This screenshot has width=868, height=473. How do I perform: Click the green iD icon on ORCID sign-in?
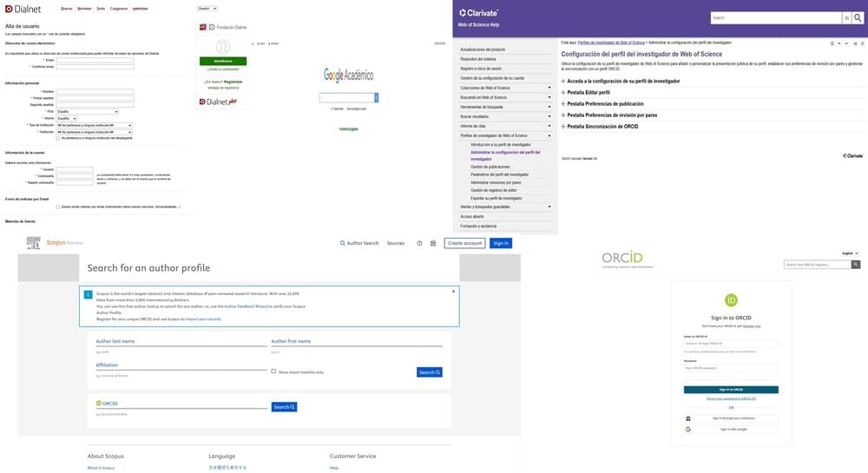coord(731,299)
